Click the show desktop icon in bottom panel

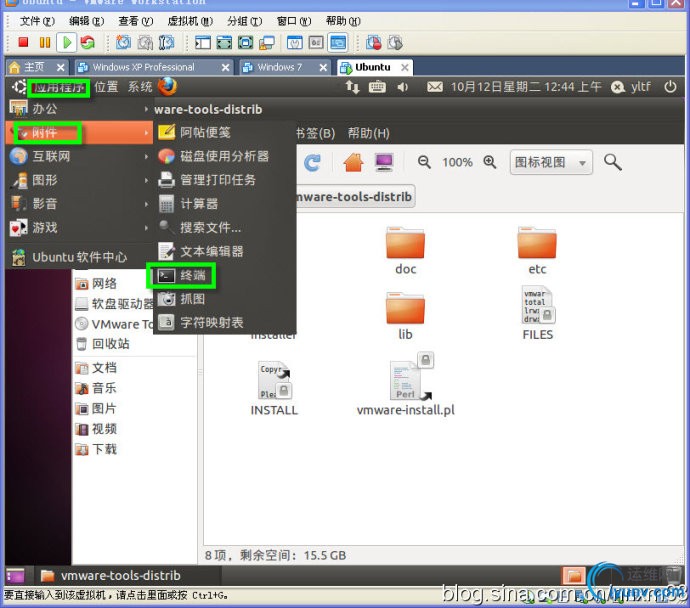[x=15, y=575]
